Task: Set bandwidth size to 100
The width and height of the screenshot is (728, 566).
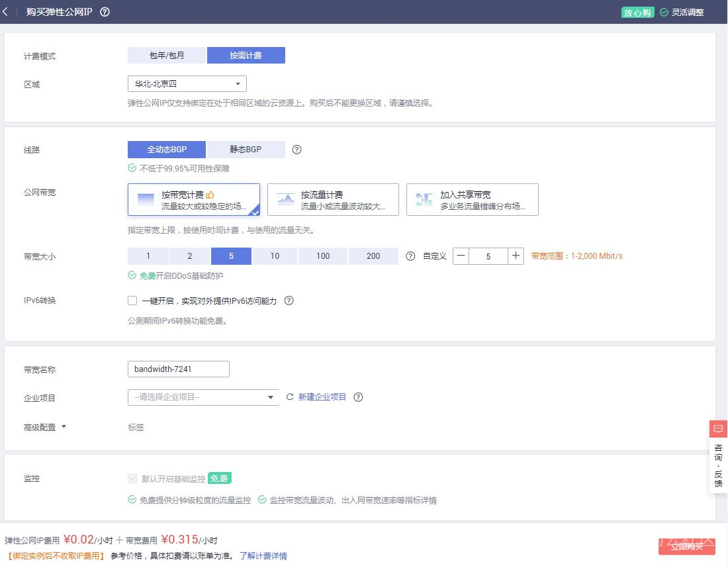Action: 323,256
